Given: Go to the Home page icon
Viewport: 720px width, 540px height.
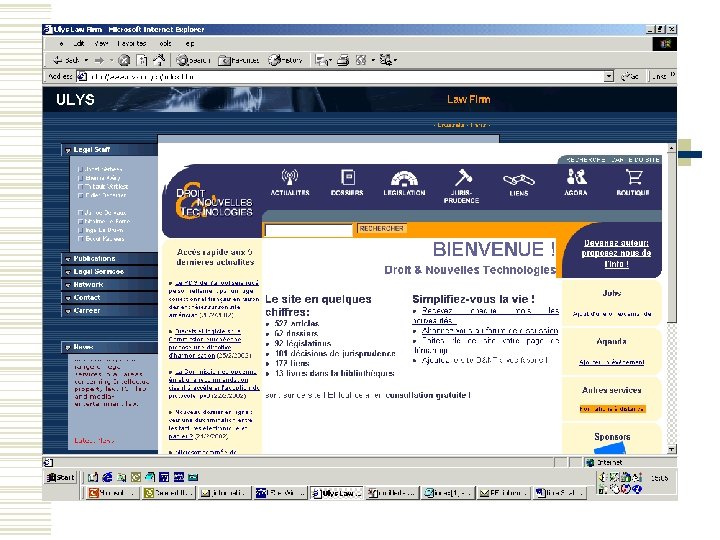Looking at the screenshot, I should (159, 60).
